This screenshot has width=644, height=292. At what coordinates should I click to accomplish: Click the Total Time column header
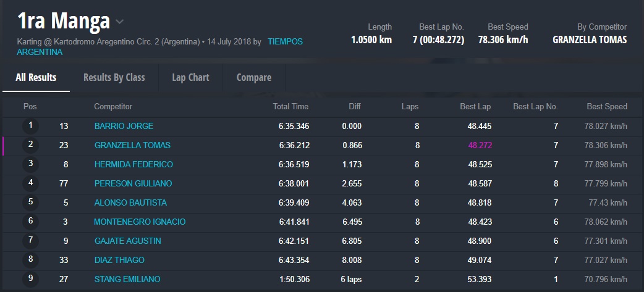click(290, 106)
